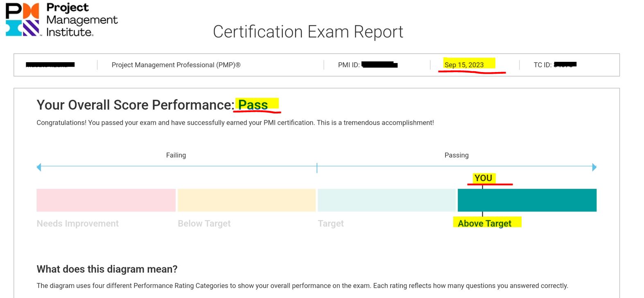Image resolution: width=644 pixels, height=298 pixels.
Task: Select the light teal Target bar
Action: coord(386,200)
